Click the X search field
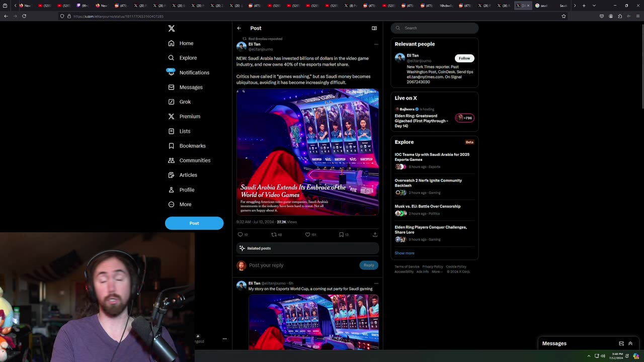The height and width of the screenshot is (362, 644). pyautogui.click(x=435, y=28)
